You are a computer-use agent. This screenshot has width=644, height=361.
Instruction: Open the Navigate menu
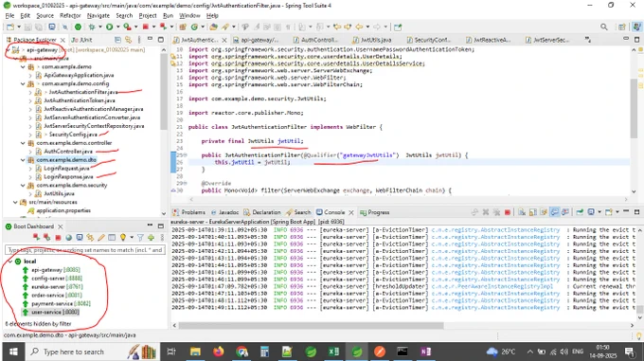pos(98,15)
